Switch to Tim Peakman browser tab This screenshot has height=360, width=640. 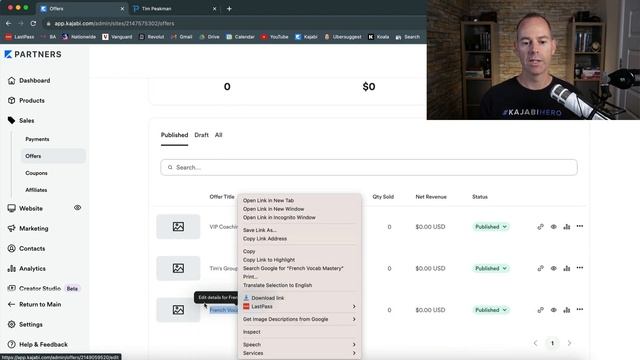(x=175, y=9)
